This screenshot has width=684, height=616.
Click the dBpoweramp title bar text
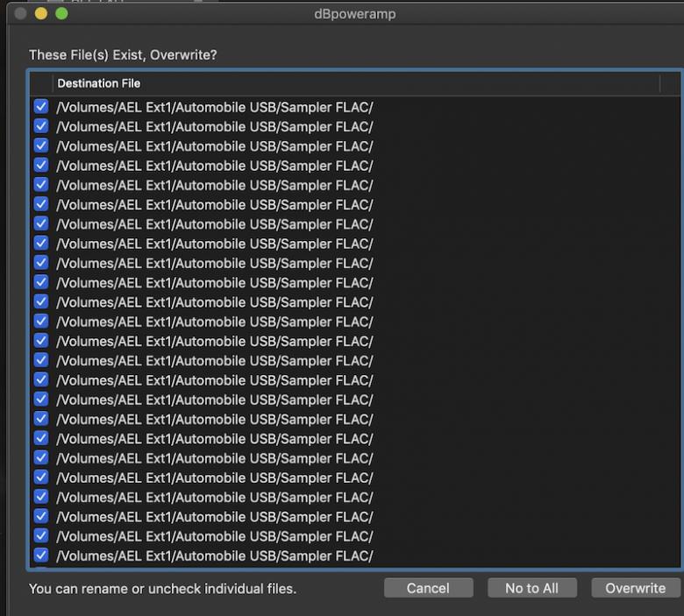[x=354, y=14]
